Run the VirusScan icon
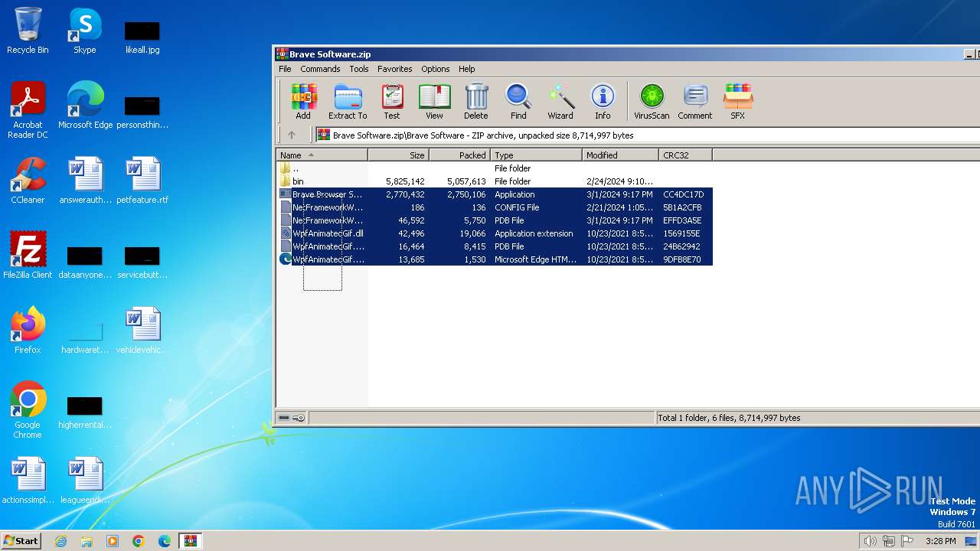 (x=652, y=101)
